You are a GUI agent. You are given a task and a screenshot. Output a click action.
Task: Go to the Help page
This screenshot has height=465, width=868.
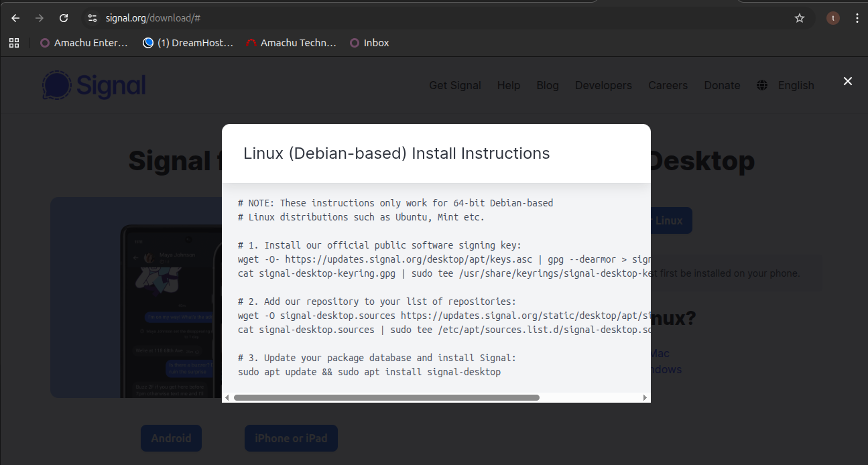[x=508, y=85]
